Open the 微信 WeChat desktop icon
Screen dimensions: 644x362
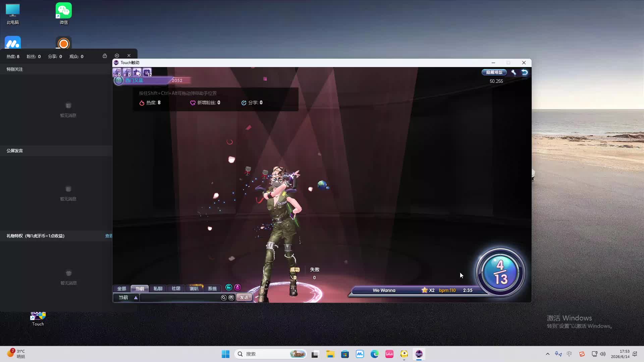64,14
